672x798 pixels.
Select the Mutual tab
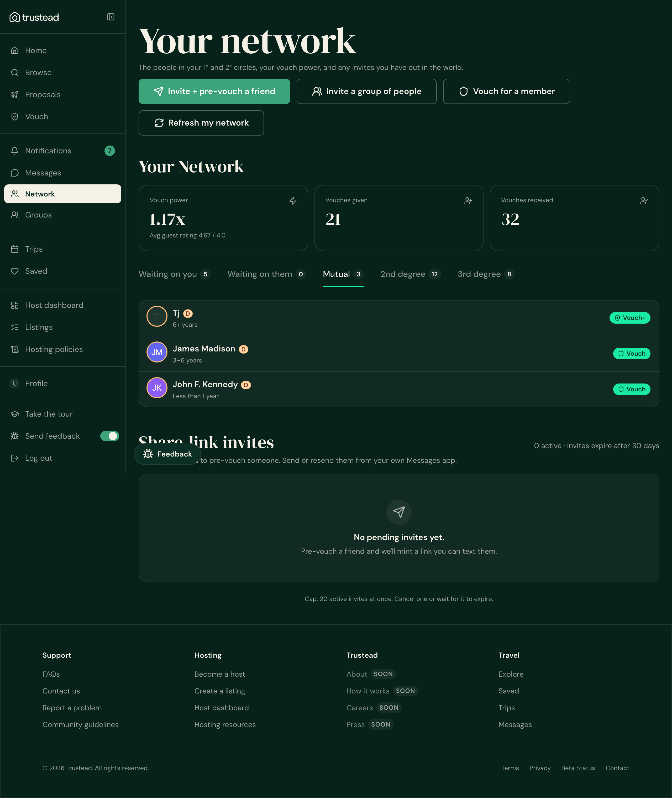tap(343, 274)
